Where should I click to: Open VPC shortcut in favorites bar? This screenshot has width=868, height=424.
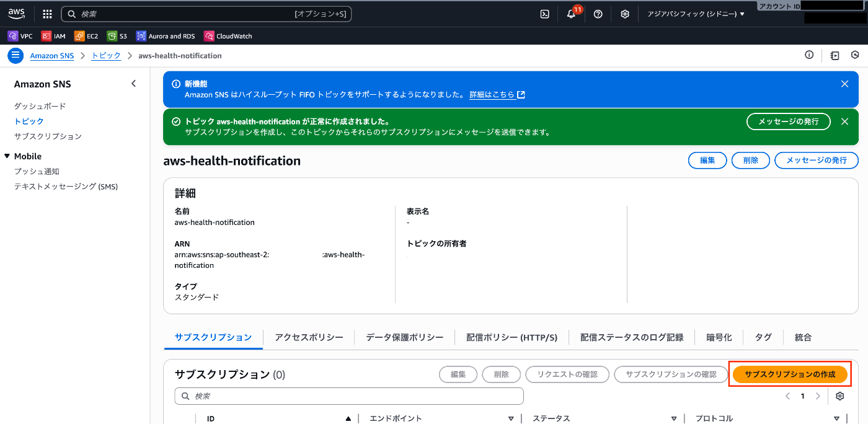[x=20, y=36]
